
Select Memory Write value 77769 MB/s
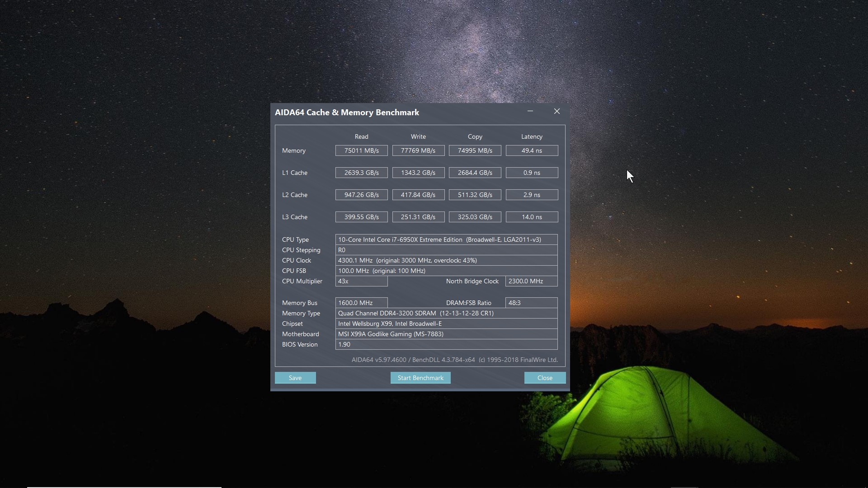point(418,150)
